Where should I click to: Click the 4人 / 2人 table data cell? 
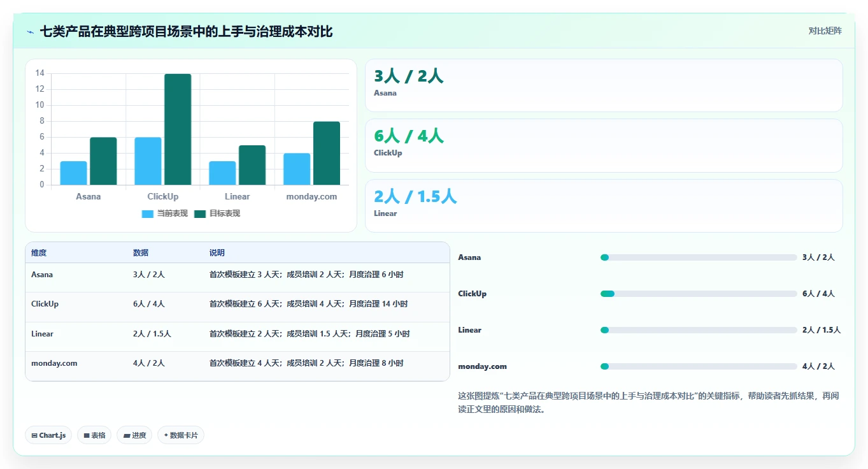coord(149,363)
